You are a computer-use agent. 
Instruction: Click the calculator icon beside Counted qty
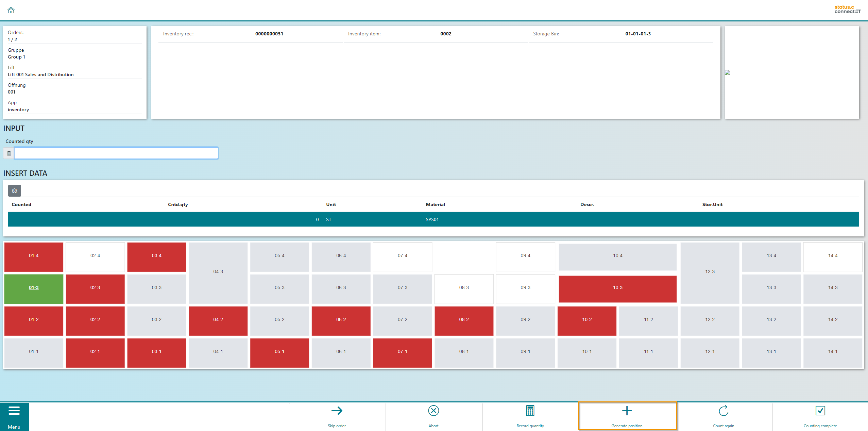pyautogui.click(x=9, y=153)
